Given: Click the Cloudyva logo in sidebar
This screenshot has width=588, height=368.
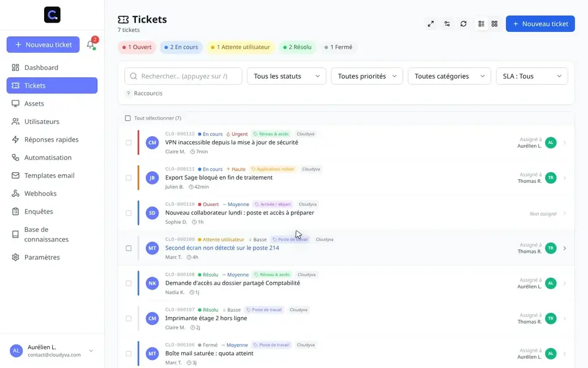Looking at the screenshot, I should click(52, 15).
